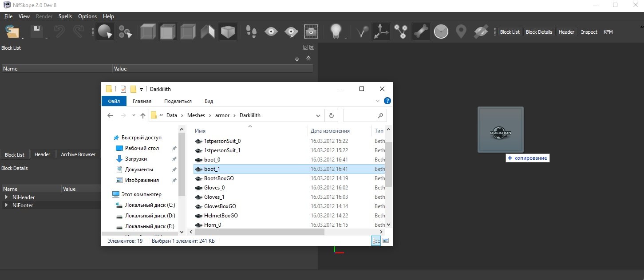Click the walk footsteps view icon

pos(251,32)
